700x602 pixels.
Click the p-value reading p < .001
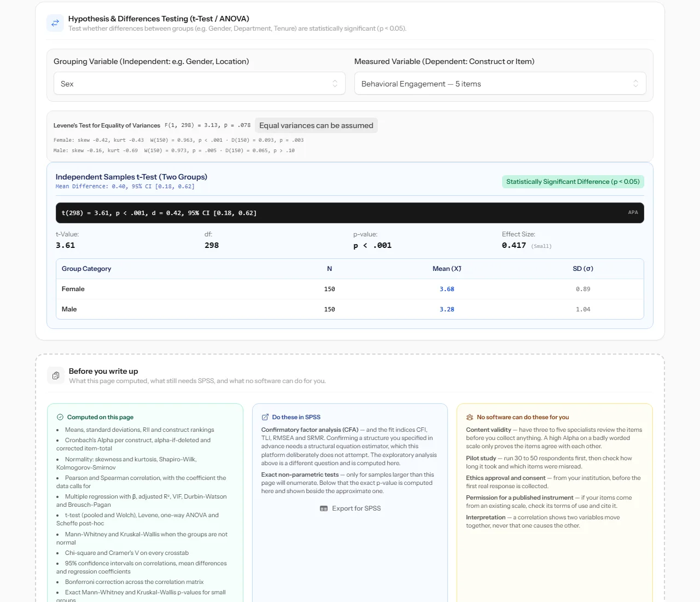(372, 245)
